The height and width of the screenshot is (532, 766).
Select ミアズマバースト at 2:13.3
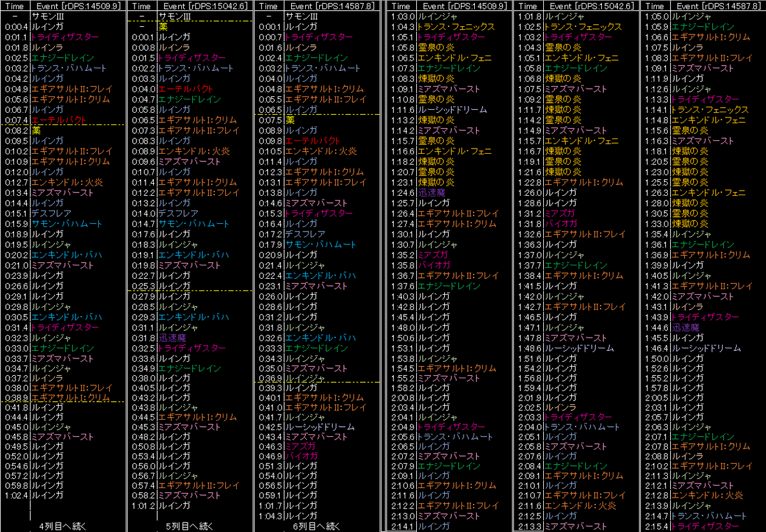click(x=576, y=526)
